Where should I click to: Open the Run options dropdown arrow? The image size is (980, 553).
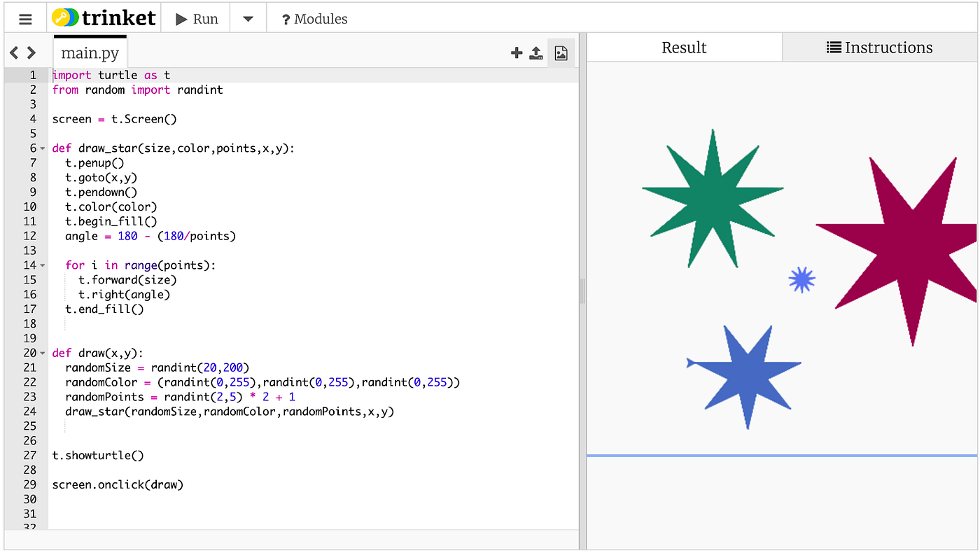tap(248, 18)
